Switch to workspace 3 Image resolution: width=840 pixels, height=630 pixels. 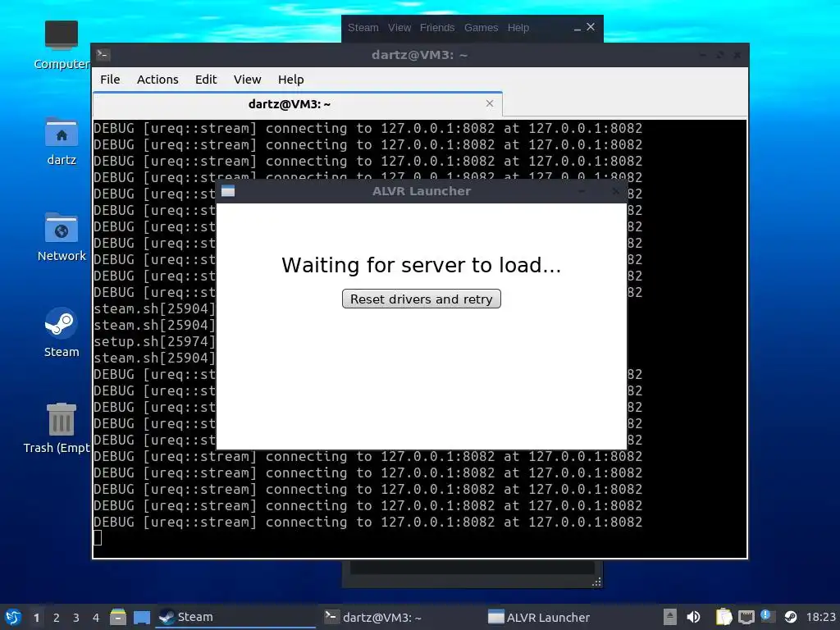[x=76, y=618]
